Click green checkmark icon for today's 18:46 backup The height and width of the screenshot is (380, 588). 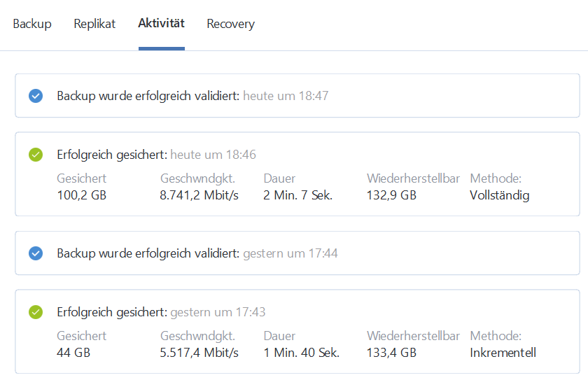pos(36,155)
